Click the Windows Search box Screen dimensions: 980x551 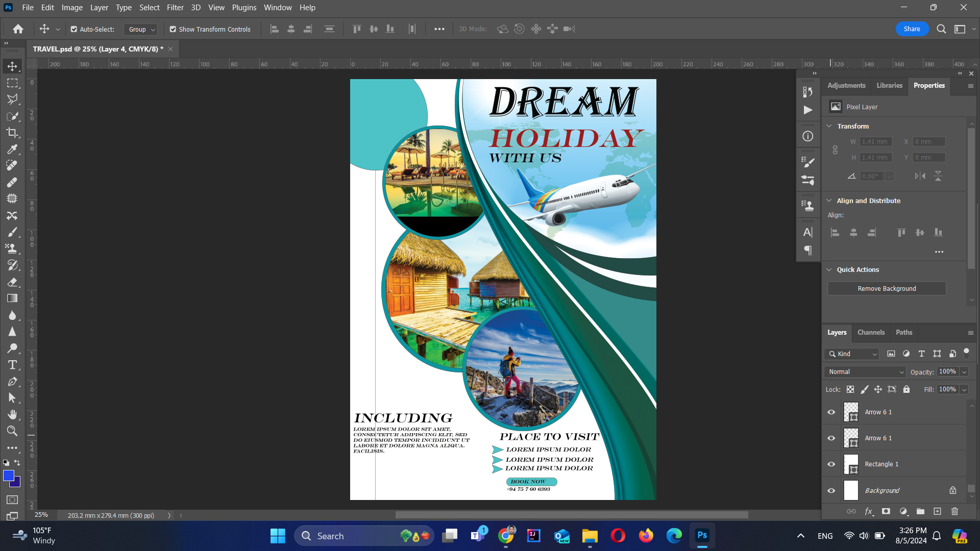click(x=364, y=536)
